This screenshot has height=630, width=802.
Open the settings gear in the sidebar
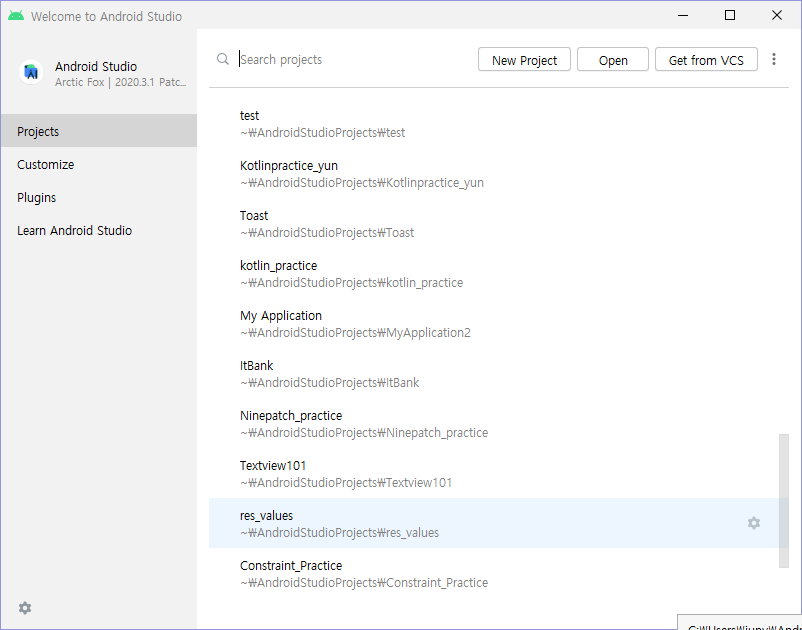(25, 608)
